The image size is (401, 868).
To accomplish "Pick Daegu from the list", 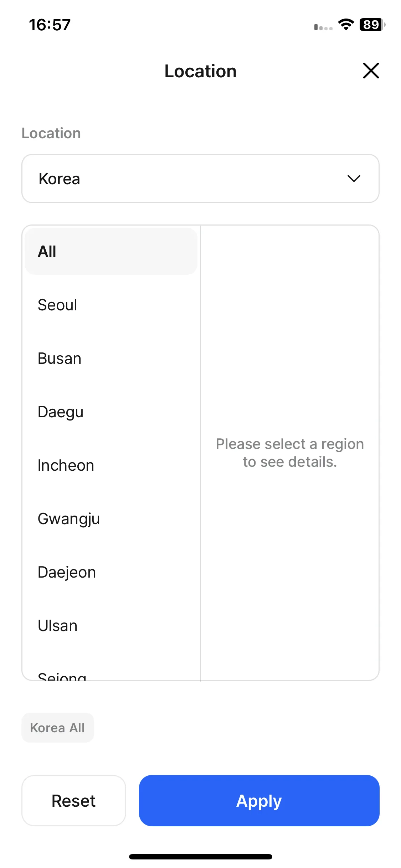I will coord(111,412).
